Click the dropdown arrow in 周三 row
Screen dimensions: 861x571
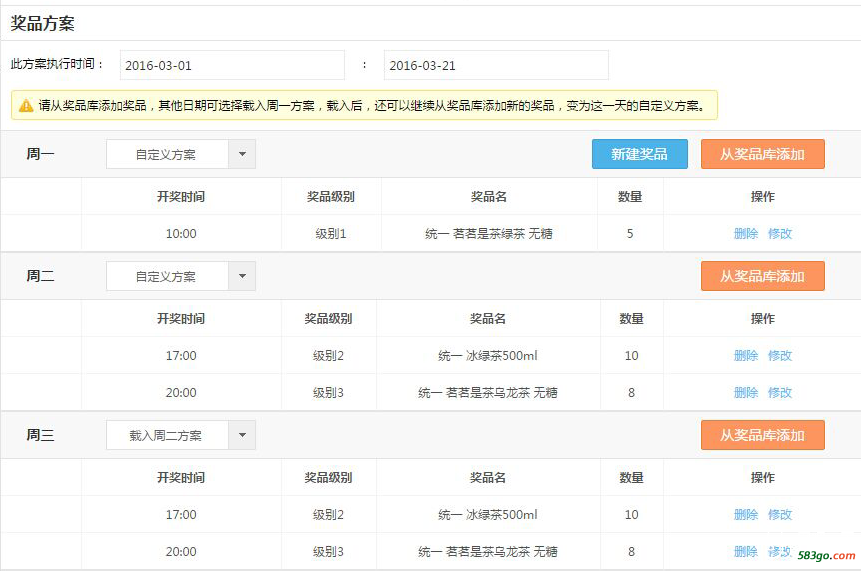tap(242, 435)
